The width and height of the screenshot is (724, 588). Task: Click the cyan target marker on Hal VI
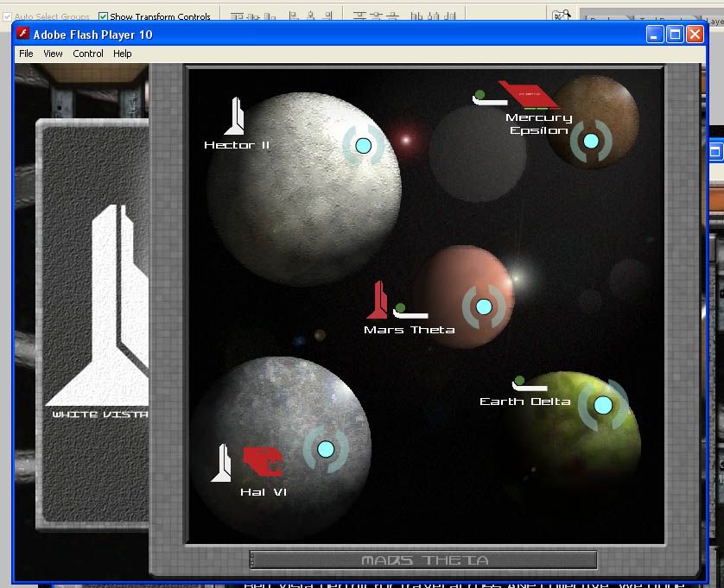(x=326, y=449)
